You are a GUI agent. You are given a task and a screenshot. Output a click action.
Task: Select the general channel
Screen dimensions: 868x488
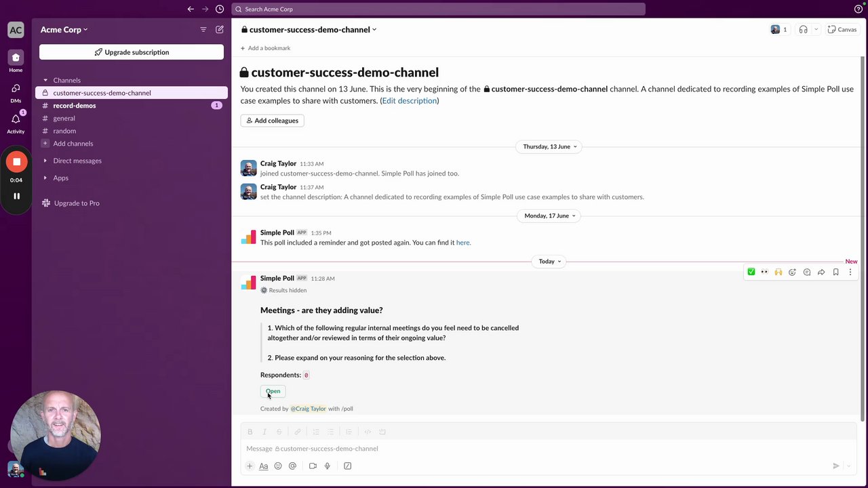click(132, 118)
